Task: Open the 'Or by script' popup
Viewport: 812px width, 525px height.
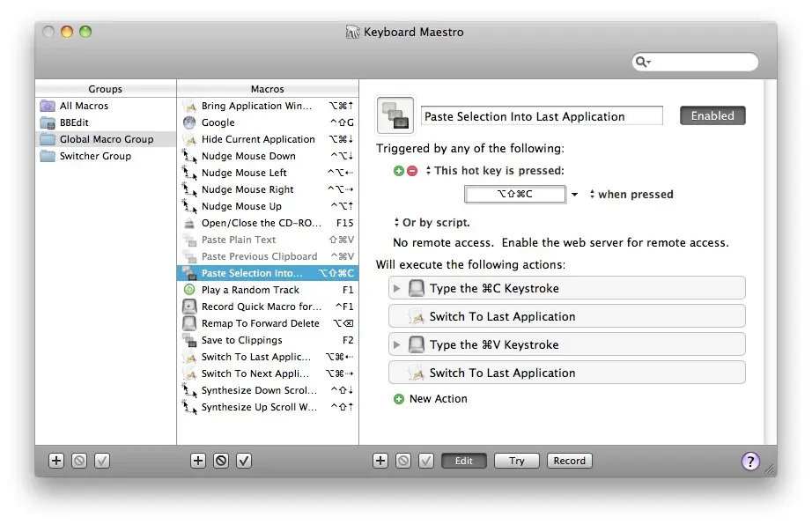Action: pyautogui.click(x=432, y=223)
